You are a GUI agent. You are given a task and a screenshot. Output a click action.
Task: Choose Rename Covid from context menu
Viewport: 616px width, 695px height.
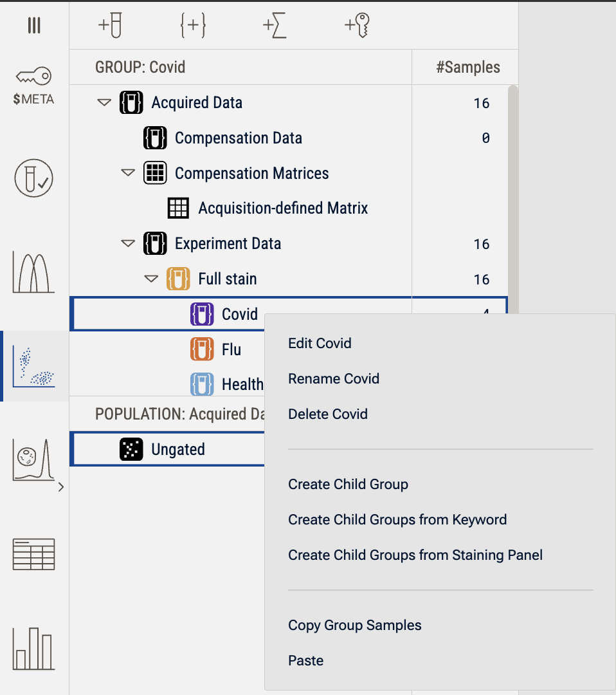click(333, 378)
